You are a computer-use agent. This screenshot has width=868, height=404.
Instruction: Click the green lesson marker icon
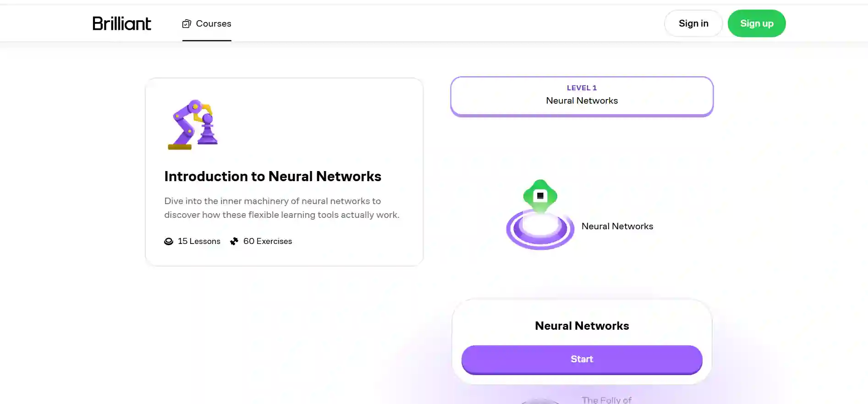(x=540, y=196)
